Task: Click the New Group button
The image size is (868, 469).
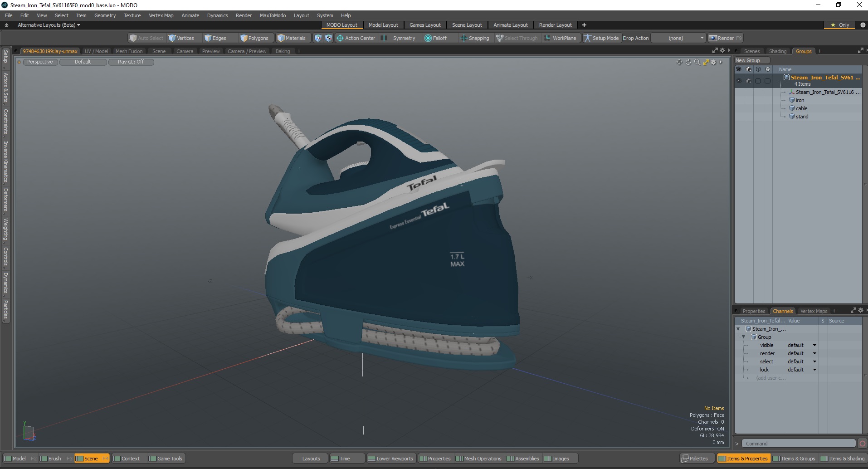Action: [752, 60]
